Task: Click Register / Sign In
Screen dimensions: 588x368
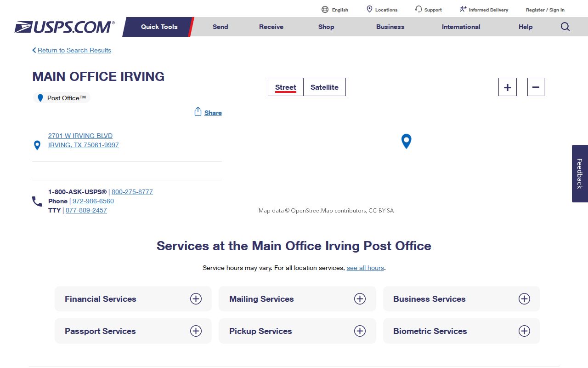Action: 545,10
